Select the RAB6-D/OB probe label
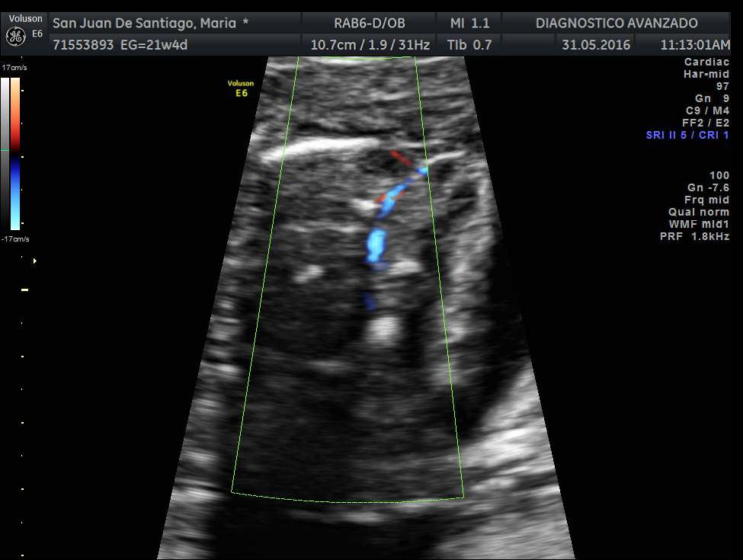Screen dimensions: 743x560 (370, 23)
